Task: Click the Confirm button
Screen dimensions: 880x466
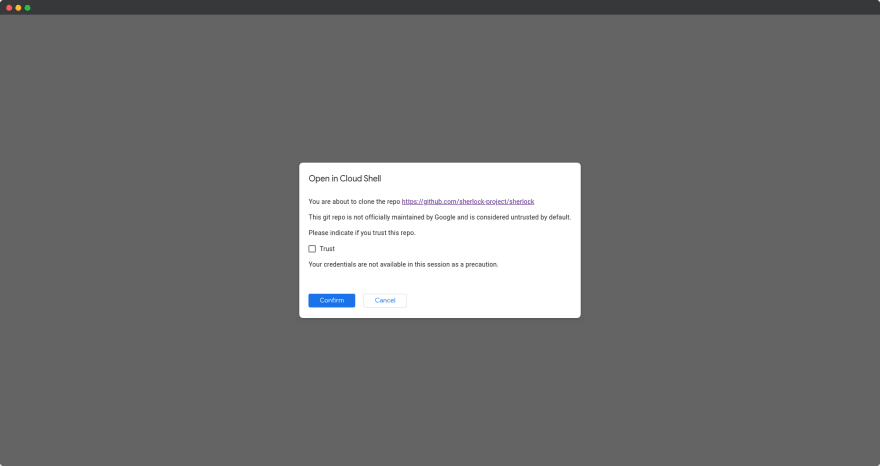Action: pos(332,300)
